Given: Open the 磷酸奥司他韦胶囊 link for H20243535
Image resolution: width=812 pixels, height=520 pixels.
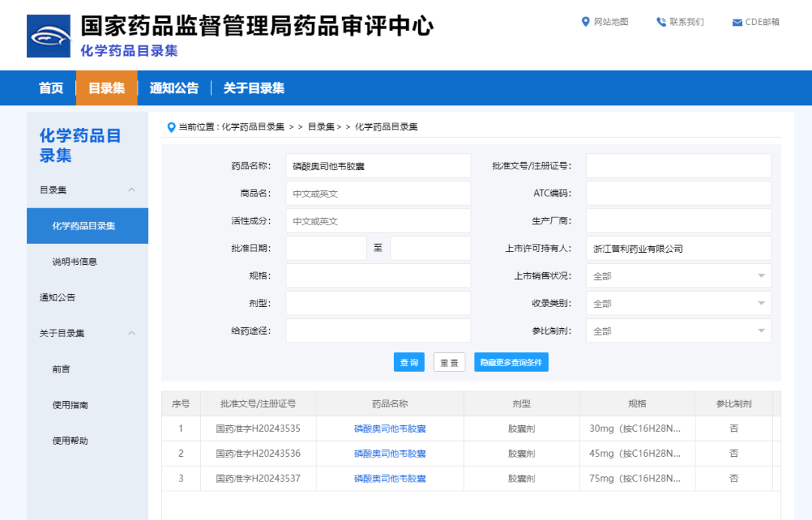Looking at the screenshot, I should [x=389, y=429].
